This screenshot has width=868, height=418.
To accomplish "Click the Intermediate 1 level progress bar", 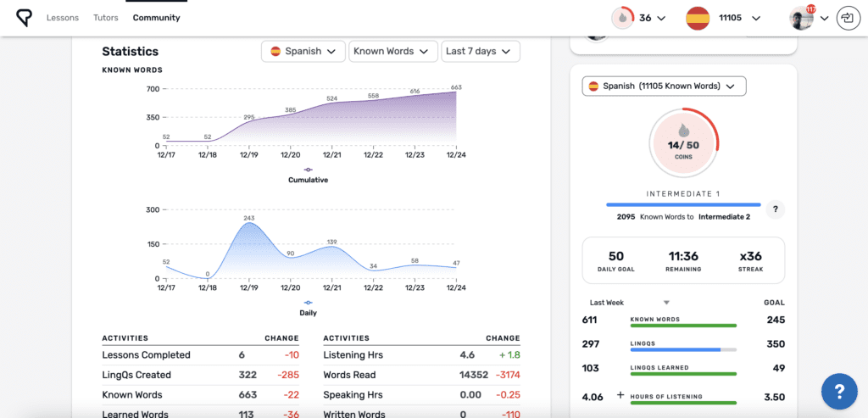I will pos(683,204).
